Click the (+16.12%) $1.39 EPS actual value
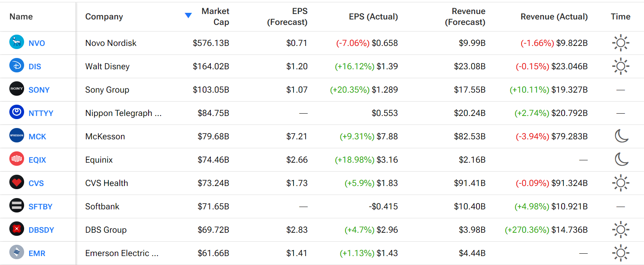 366,67
